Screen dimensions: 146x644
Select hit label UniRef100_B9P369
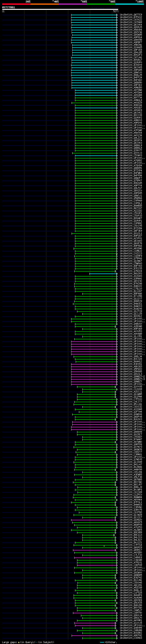tap(131, 329)
